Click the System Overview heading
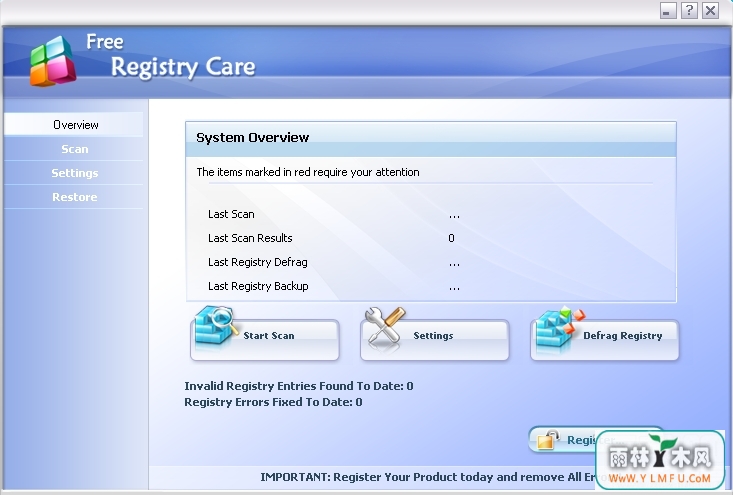The width and height of the screenshot is (733, 495). [252, 137]
